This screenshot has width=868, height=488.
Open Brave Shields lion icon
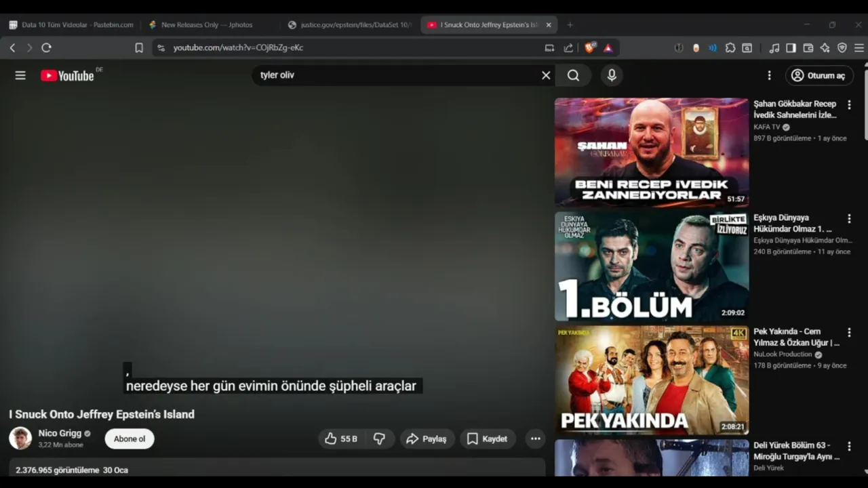pos(589,47)
